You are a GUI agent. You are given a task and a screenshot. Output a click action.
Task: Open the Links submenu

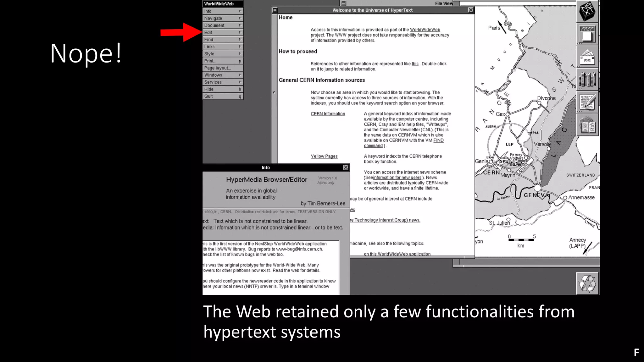(223, 47)
